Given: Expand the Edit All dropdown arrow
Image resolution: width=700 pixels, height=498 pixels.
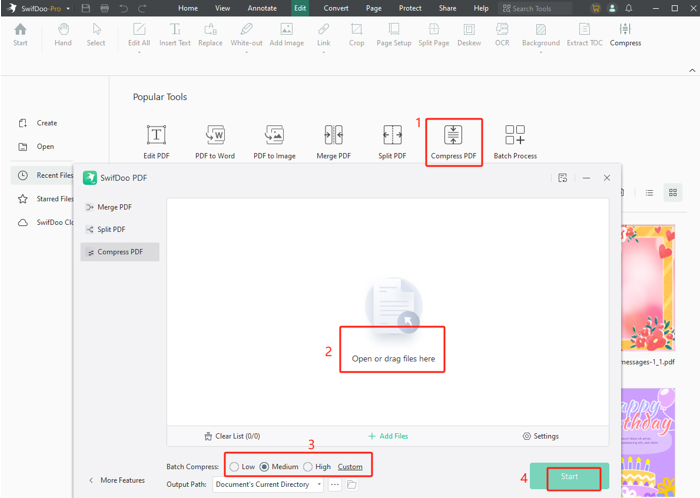Looking at the screenshot, I should tap(139, 53).
